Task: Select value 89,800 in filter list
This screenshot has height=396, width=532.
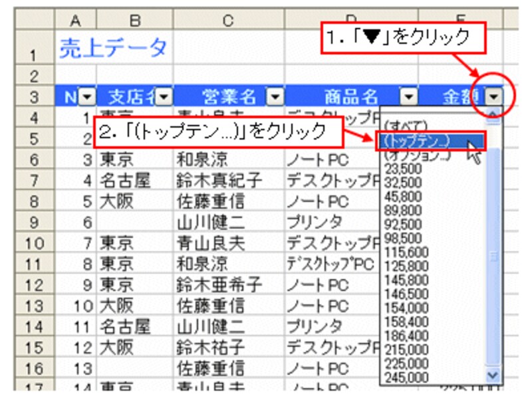Action: 403,210
